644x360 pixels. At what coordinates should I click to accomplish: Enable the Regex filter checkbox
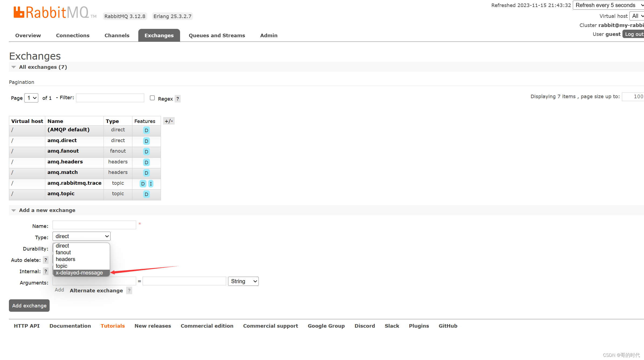pyautogui.click(x=152, y=98)
